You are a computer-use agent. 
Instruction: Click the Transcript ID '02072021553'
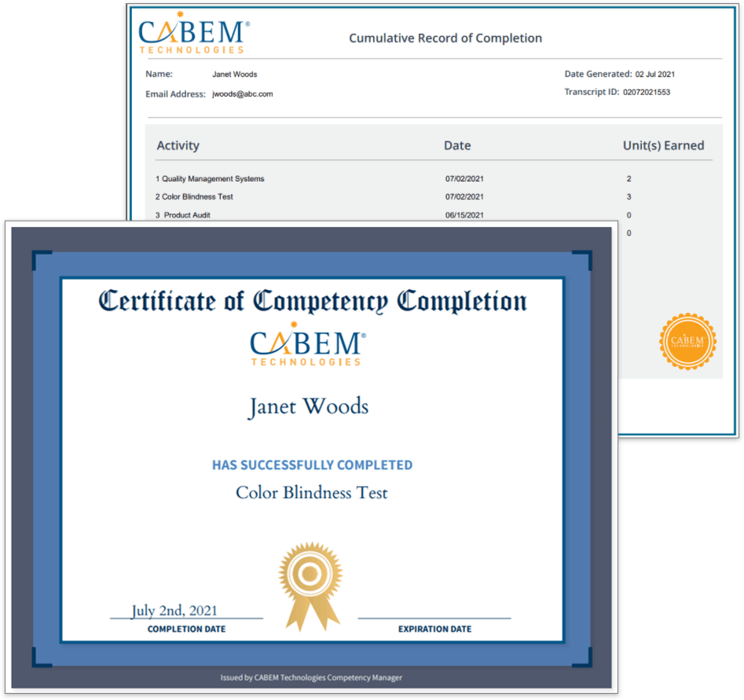coord(647,92)
